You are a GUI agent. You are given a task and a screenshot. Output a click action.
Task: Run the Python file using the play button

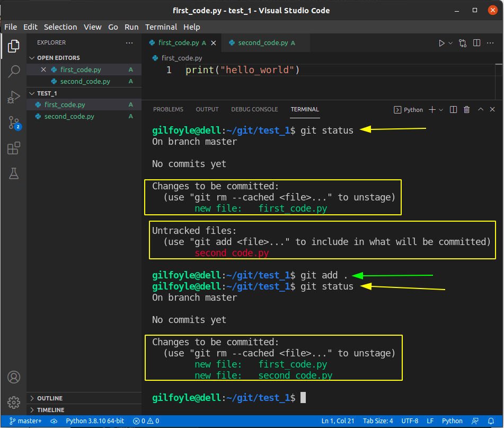(443, 42)
